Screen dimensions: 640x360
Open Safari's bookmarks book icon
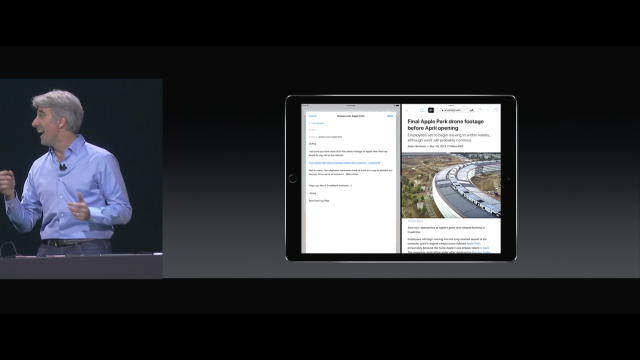click(x=422, y=110)
